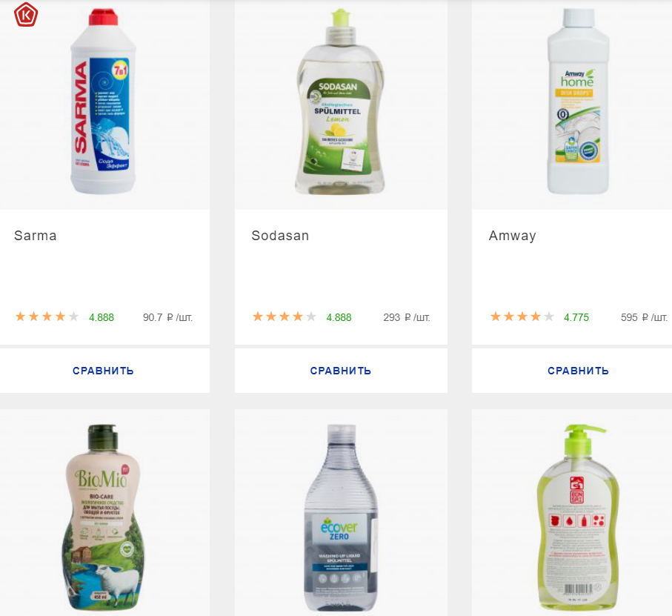
Task: Click Amway's 4.775 rating score
Action: tap(576, 318)
